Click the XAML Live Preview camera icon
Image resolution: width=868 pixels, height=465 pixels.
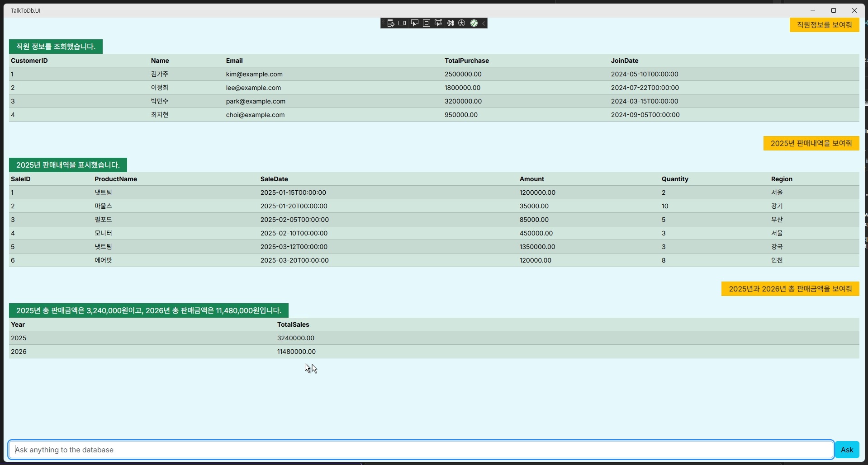tap(402, 23)
